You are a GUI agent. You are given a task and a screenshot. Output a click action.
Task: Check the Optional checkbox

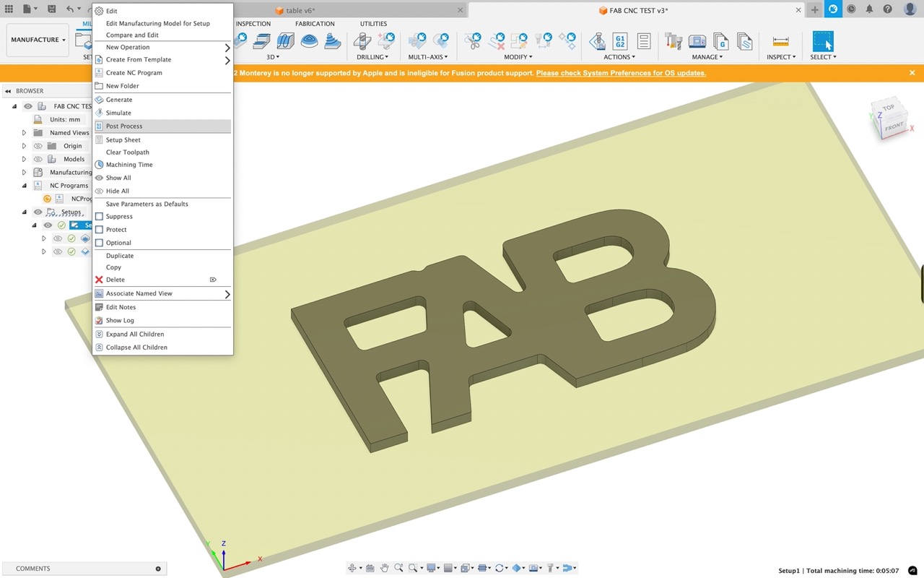point(100,243)
